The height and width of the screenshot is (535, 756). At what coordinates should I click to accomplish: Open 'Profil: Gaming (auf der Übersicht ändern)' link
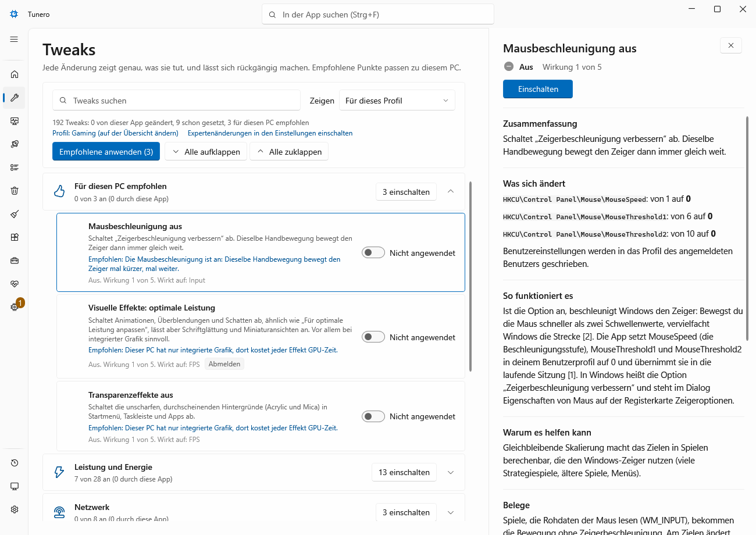(x=115, y=133)
